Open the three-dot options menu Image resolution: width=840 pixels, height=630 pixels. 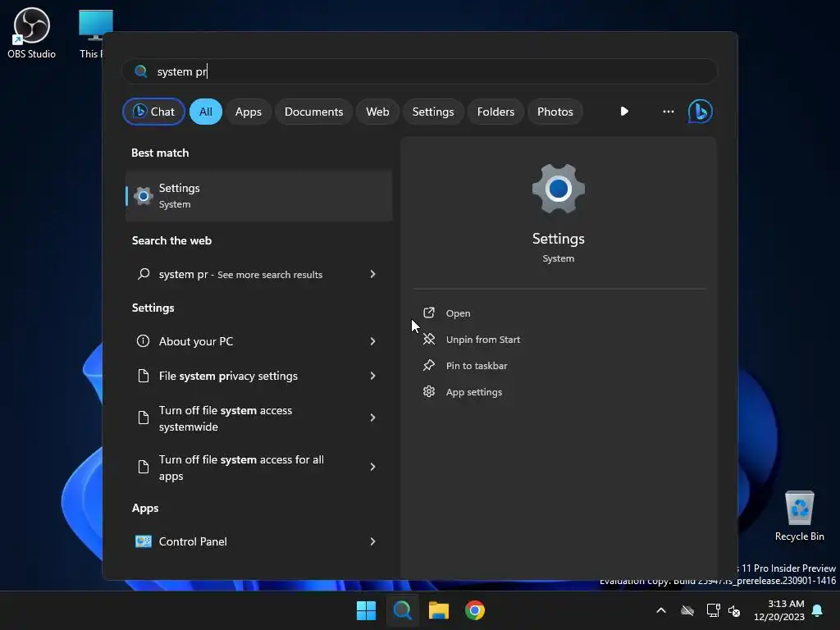click(668, 112)
